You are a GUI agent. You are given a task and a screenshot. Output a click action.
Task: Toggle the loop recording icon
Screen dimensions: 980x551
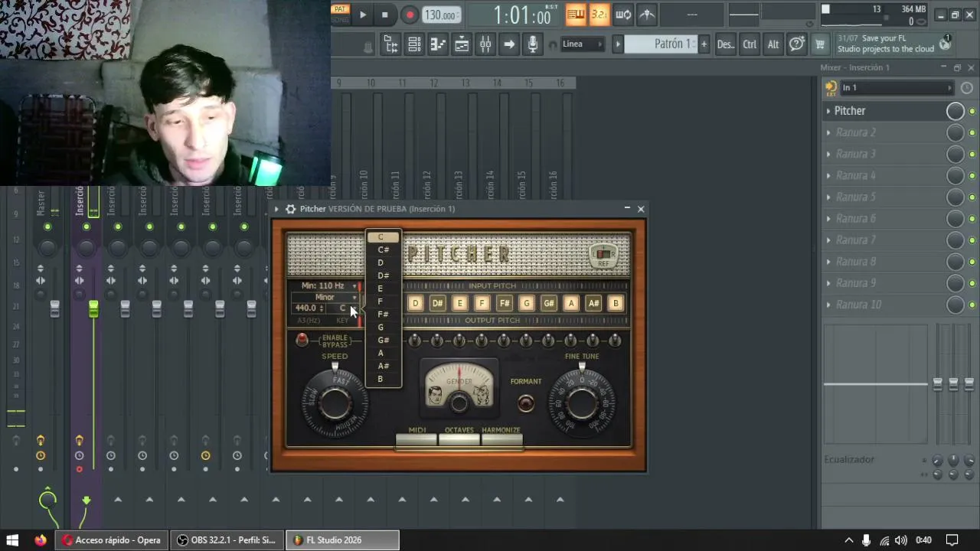(x=623, y=15)
